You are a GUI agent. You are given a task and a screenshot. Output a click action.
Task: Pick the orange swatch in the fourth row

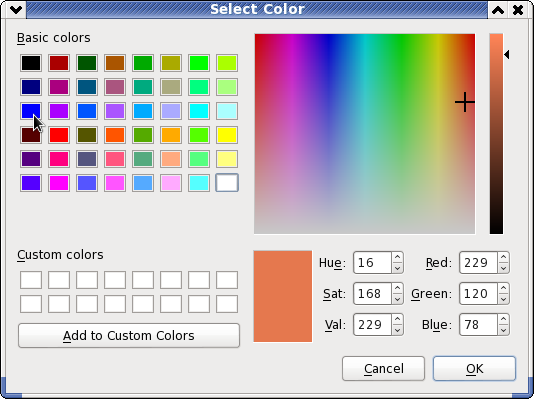coord(171,135)
